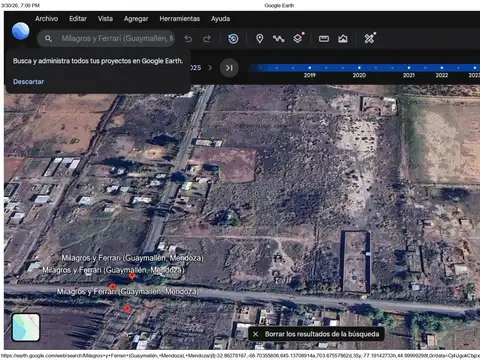The width and height of the screenshot is (480, 360).
Task: Open the Vista menu
Action: pos(105,19)
